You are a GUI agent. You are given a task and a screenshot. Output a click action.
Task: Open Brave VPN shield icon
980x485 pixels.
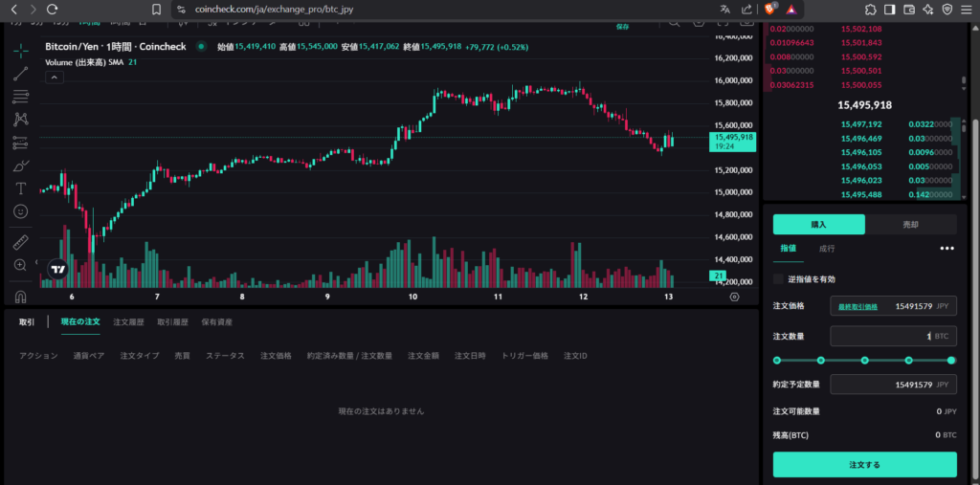tap(947, 10)
